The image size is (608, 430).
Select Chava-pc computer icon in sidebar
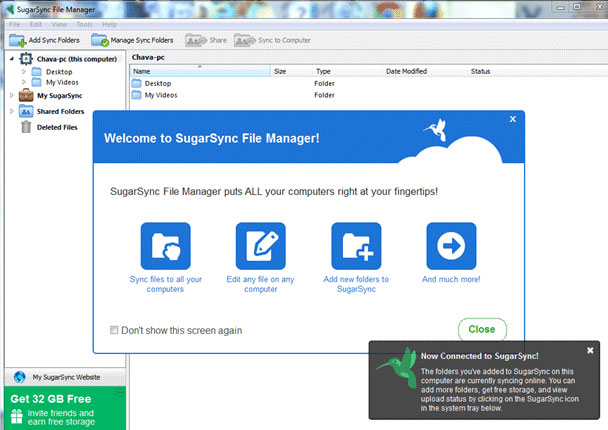tap(26, 59)
